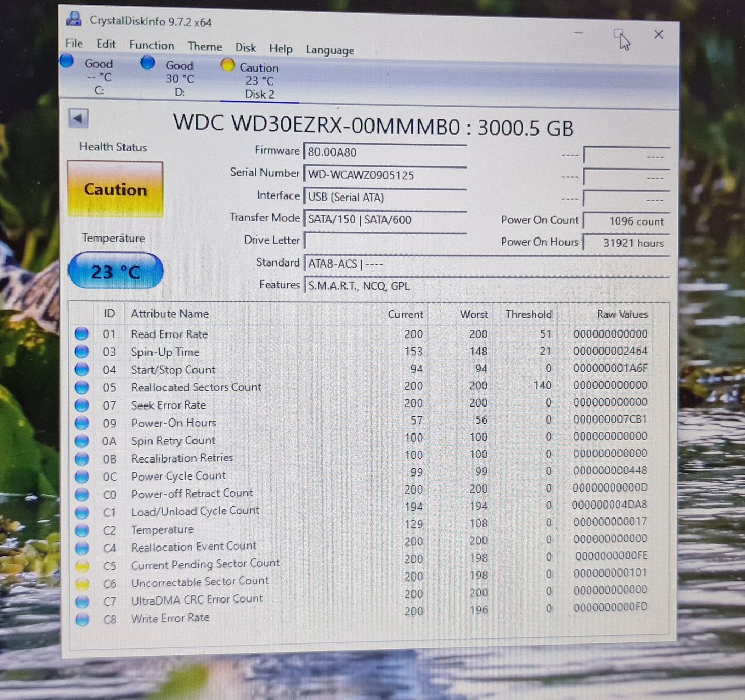
Task: Click the status icon for Reallocation Event Count
Action: point(82,548)
